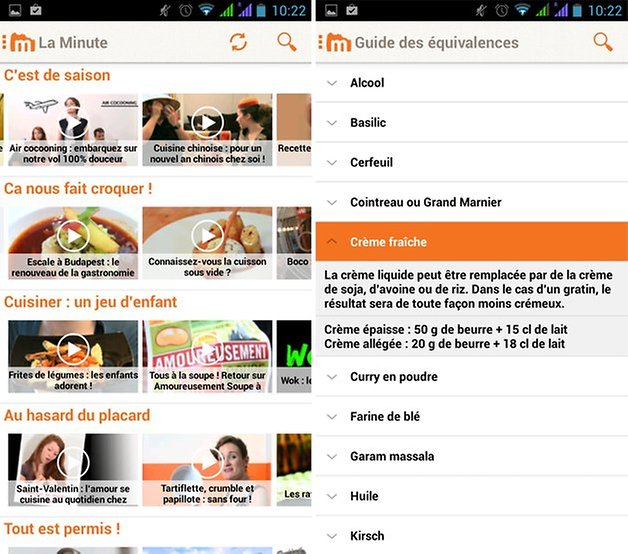Tap the picture notification icon in left status bar

15,10
